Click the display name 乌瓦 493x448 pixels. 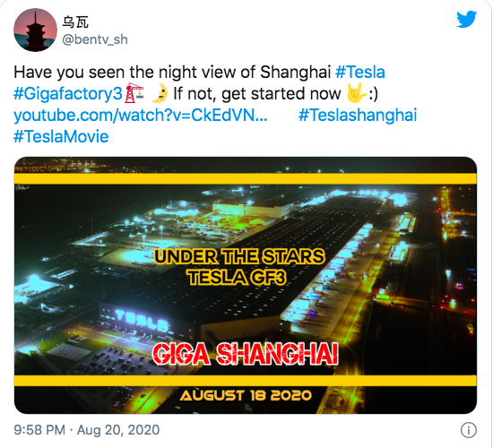point(75,22)
